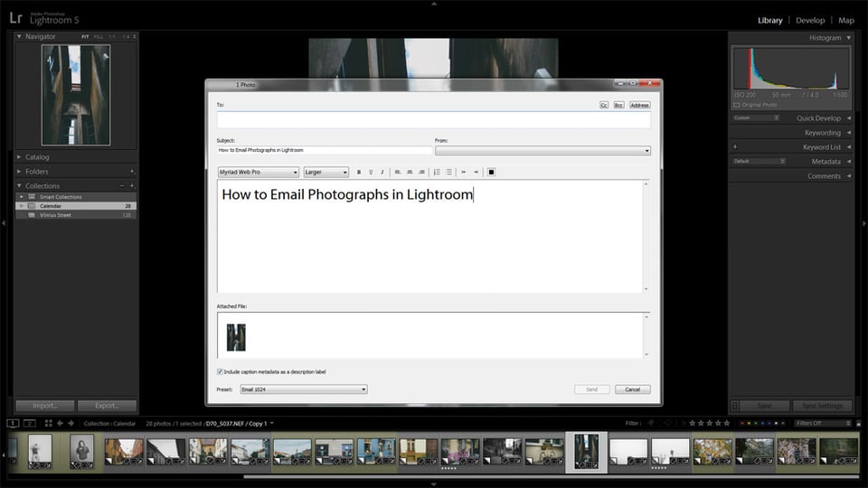868x488 pixels.
Task: Expand the Comments panel
Action: point(849,176)
